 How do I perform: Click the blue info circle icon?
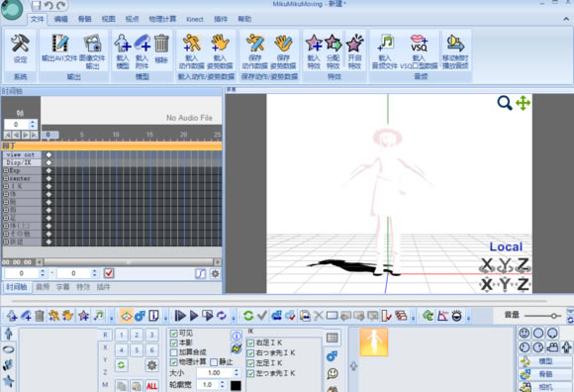tap(237, 336)
